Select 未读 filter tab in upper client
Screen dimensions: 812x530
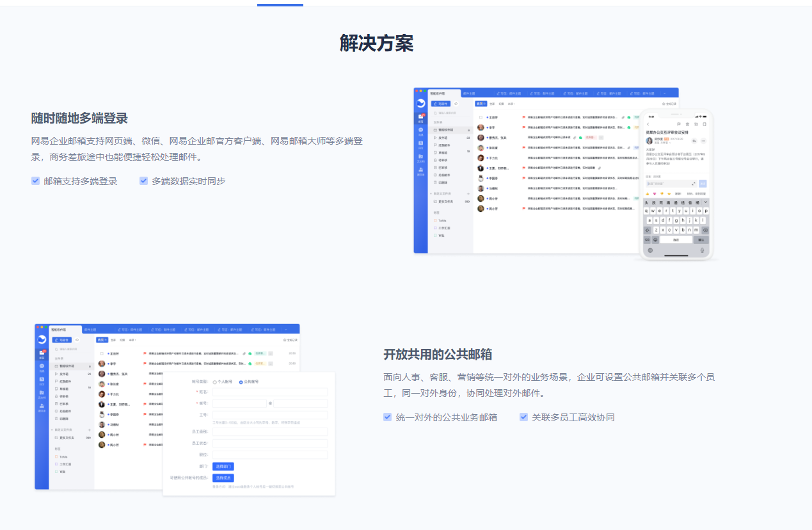(x=511, y=104)
